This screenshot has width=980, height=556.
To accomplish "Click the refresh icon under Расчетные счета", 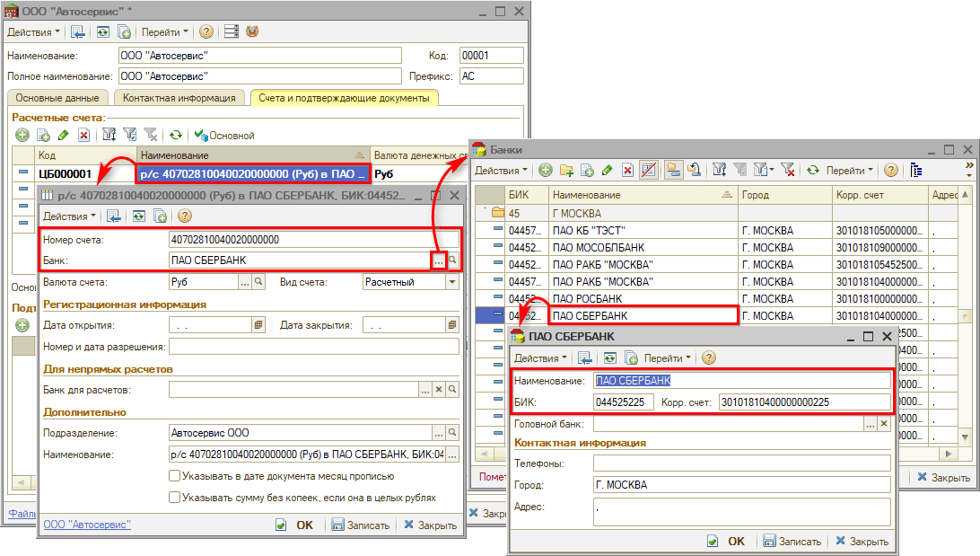I will (x=176, y=135).
